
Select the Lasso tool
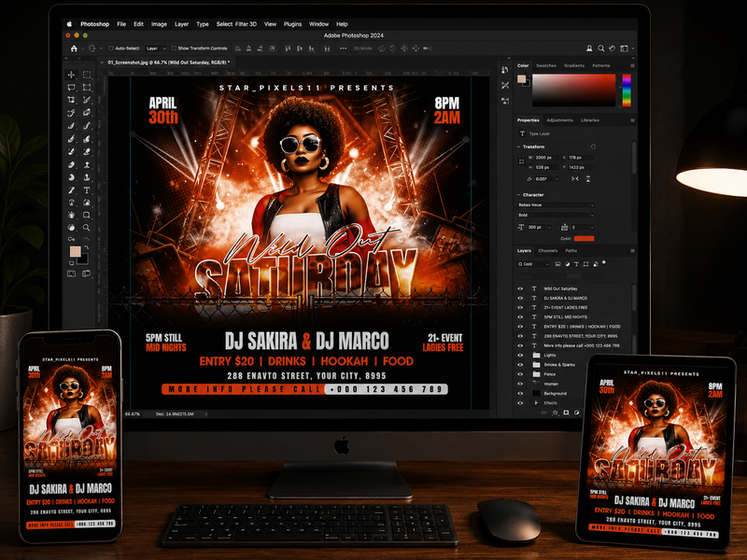pyautogui.click(x=72, y=88)
